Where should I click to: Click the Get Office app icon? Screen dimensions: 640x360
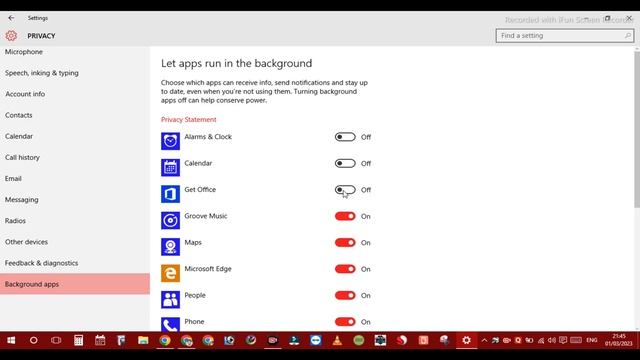(170, 194)
